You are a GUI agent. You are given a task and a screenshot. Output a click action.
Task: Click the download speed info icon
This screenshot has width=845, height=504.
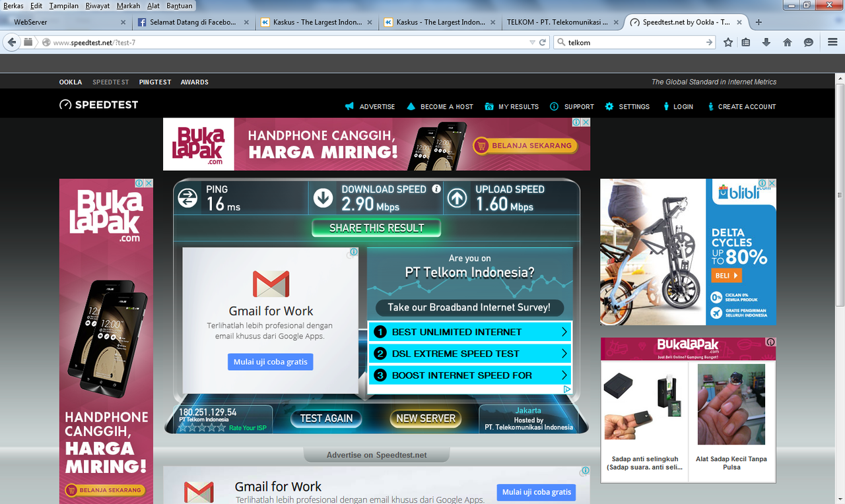pyautogui.click(x=436, y=189)
